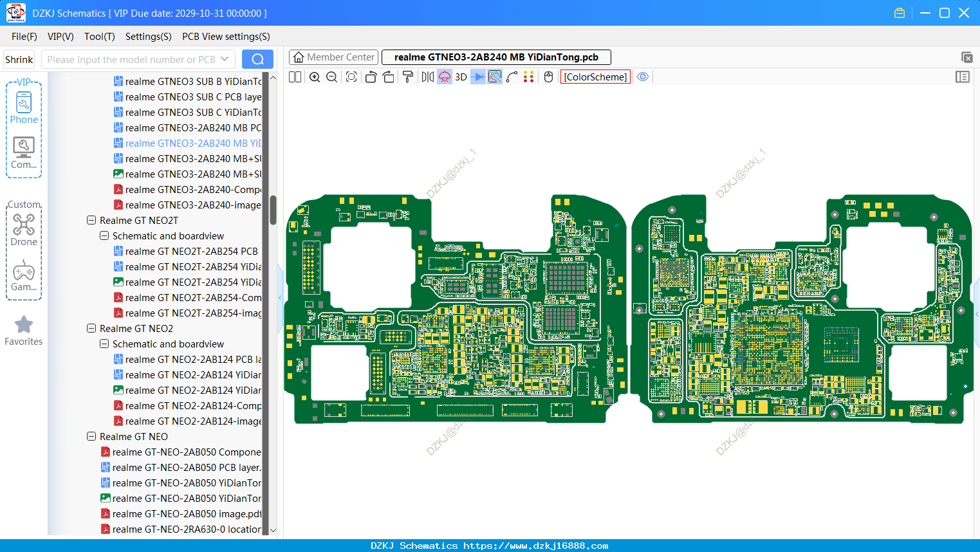This screenshot has width=980, height=552.
Task: Select the Drone category in the sidebar
Action: click(x=24, y=230)
